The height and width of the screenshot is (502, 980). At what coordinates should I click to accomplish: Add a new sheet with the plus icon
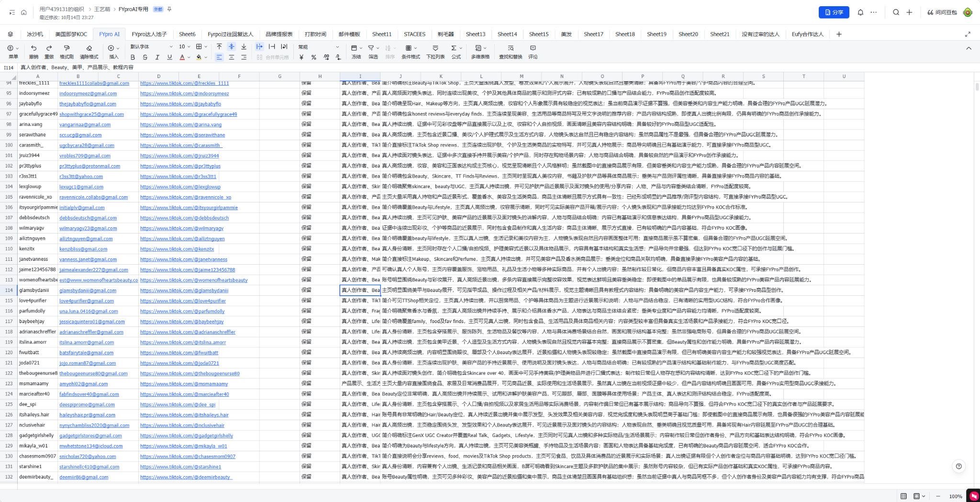(x=839, y=34)
